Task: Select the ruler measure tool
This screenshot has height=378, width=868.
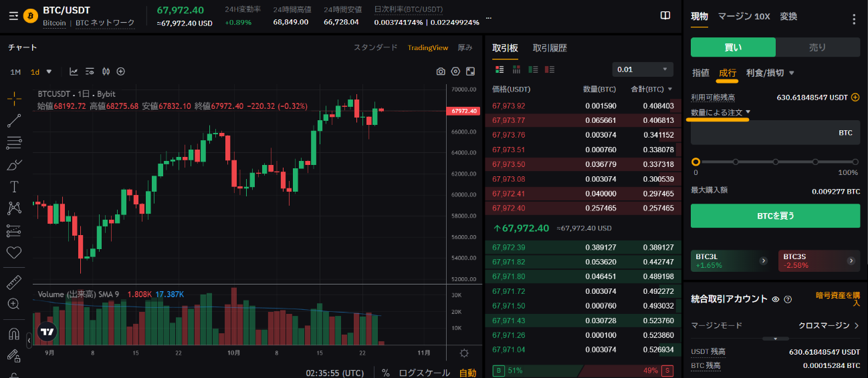Action: (x=14, y=282)
